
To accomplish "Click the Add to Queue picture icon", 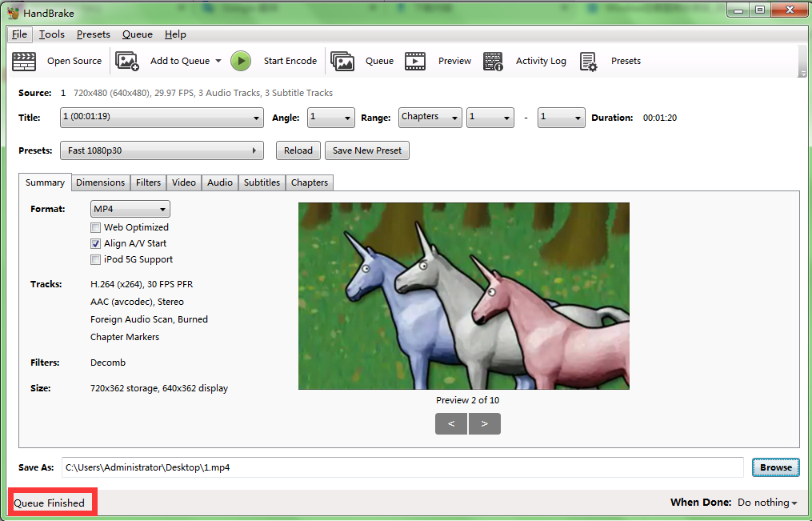I will [x=127, y=61].
